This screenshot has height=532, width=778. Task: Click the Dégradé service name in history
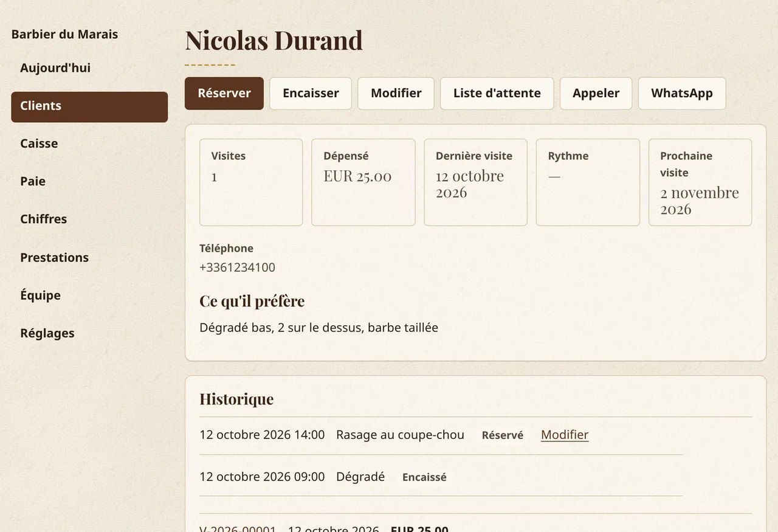tap(360, 477)
